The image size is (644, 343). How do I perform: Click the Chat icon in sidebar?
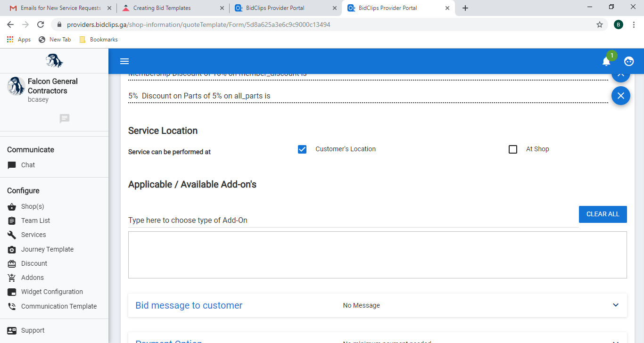[12, 165]
